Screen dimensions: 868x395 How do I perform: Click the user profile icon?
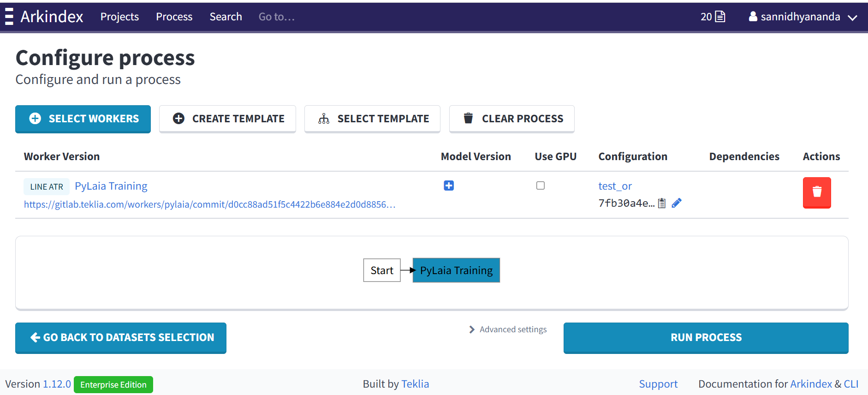pos(753,17)
